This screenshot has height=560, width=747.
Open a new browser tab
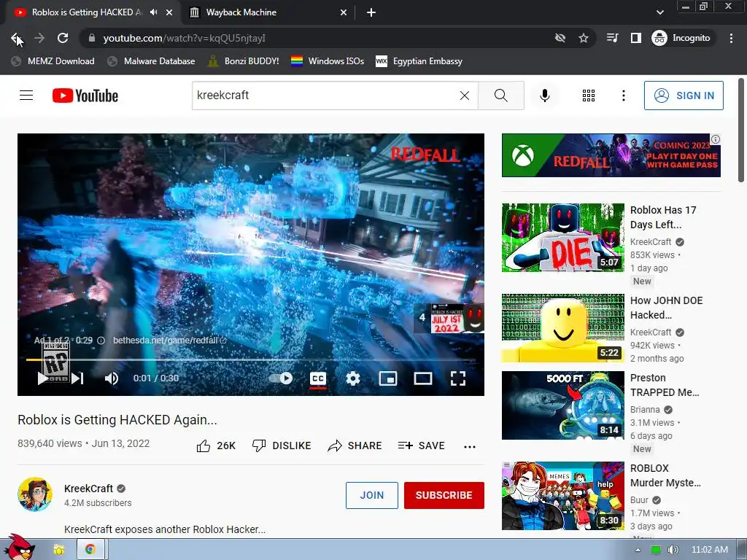coord(371,12)
